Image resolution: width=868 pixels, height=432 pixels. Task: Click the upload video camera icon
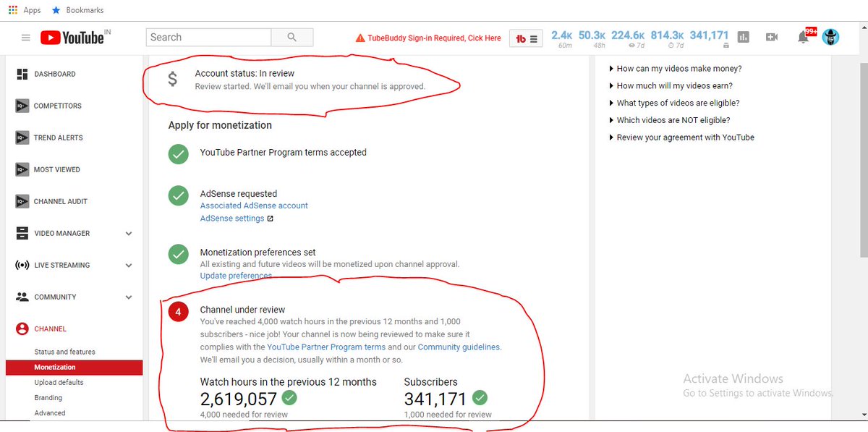[772, 37]
